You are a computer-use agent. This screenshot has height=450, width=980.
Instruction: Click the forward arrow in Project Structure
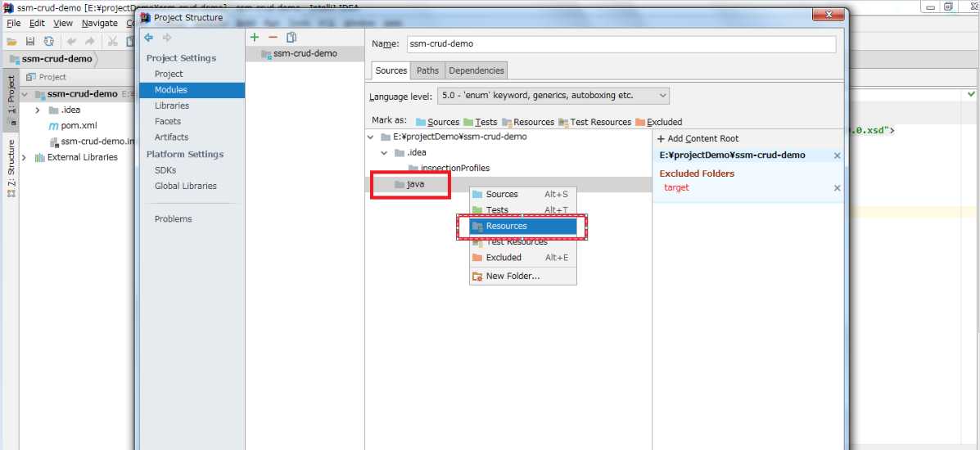point(167,38)
